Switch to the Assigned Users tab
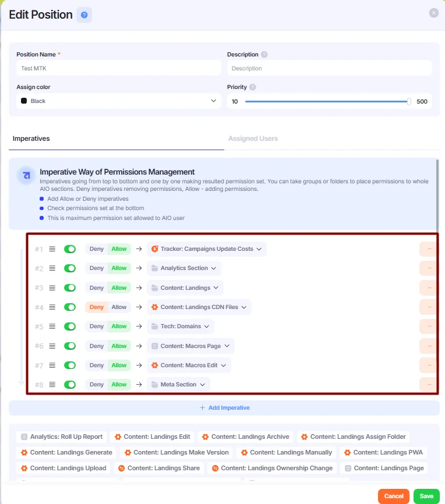 tap(253, 139)
